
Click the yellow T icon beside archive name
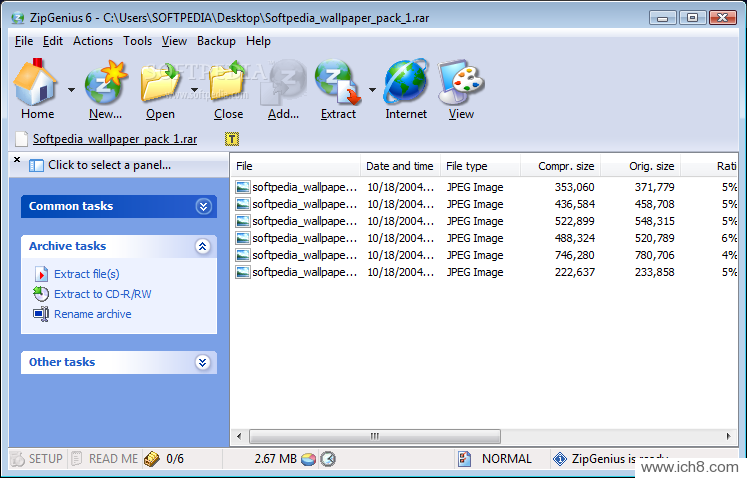click(x=232, y=139)
